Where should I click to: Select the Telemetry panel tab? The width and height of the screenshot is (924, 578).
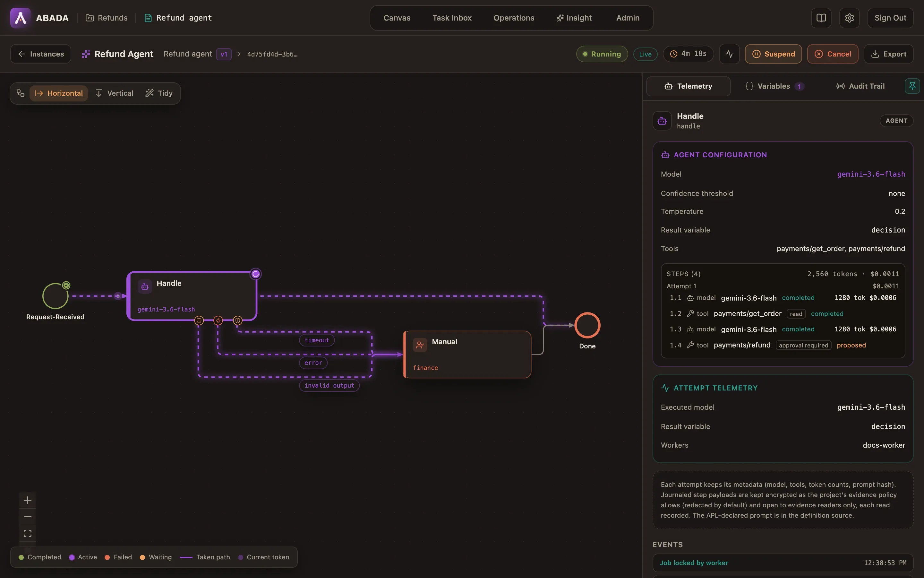tap(689, 86)
